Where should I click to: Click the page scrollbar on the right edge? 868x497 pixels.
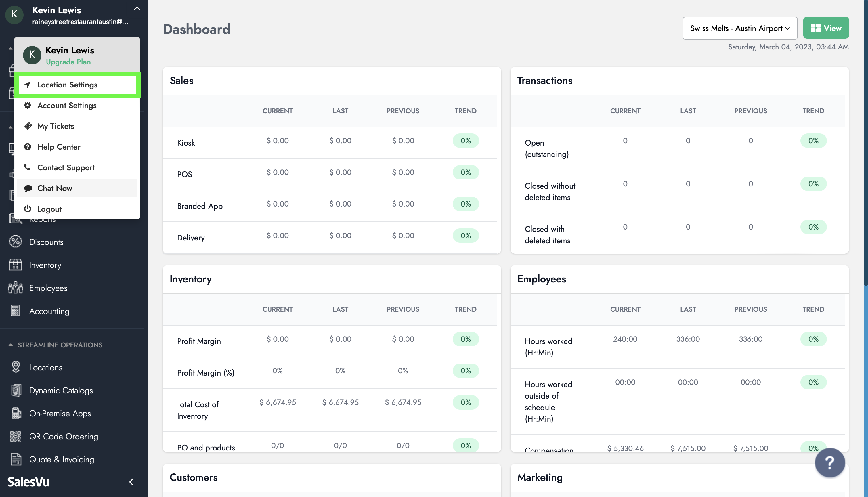point(866,143)
